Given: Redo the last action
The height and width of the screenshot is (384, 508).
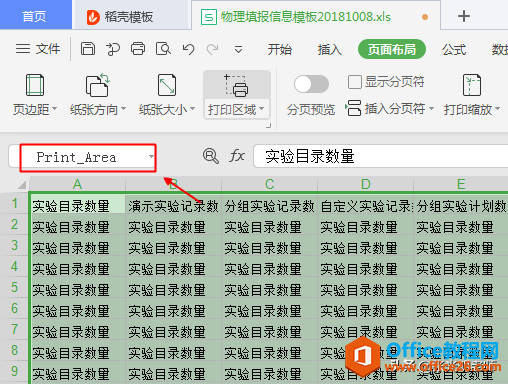Looking at the screenshot, I should pyautogui.click(x=212, y=49).
